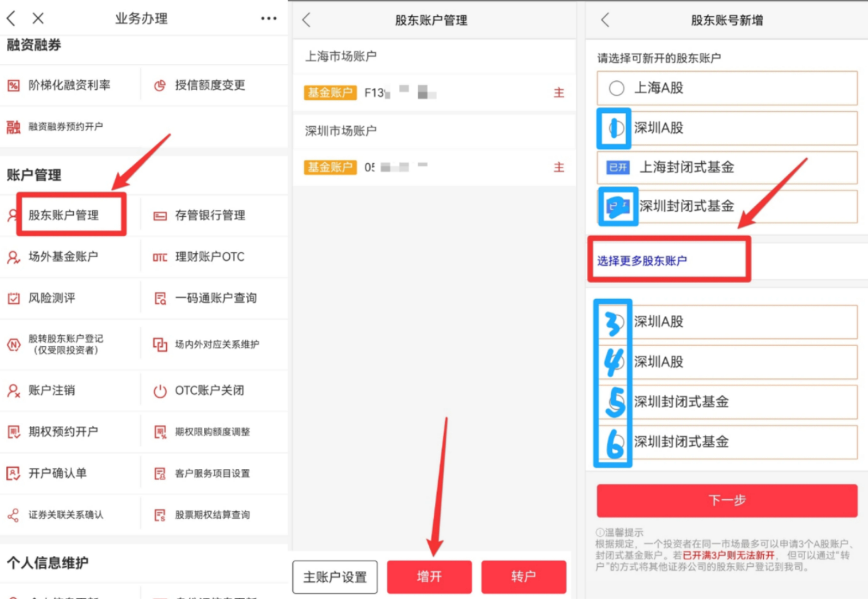Select the first 深圳A股 radio option
This screenshot has height=599, width=868.
pyautogui.click(x=616, y=128)
